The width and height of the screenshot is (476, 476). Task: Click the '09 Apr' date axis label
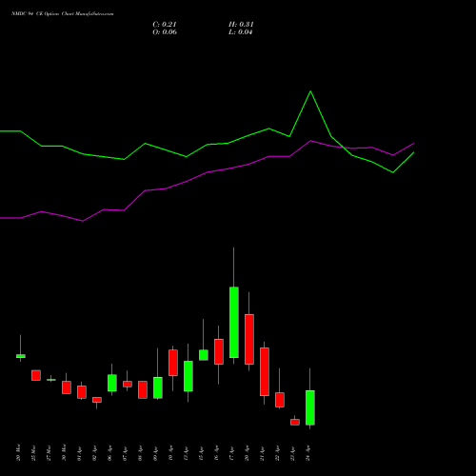[x=155, y=453]
